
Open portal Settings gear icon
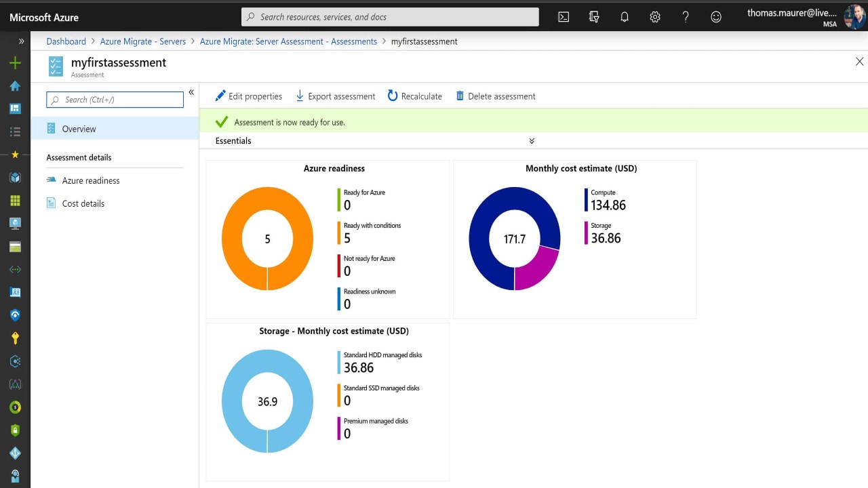click(655, 17)
